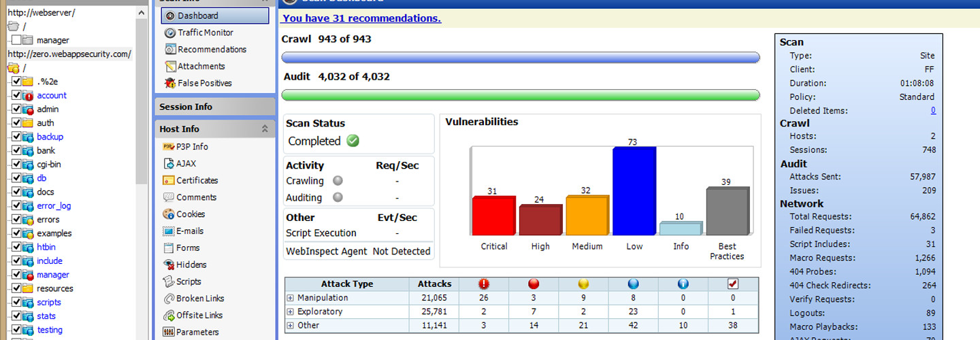Open the Dashboard view icon
The height and width of the screenshot is (340, 980).
(x=169, y=16)
